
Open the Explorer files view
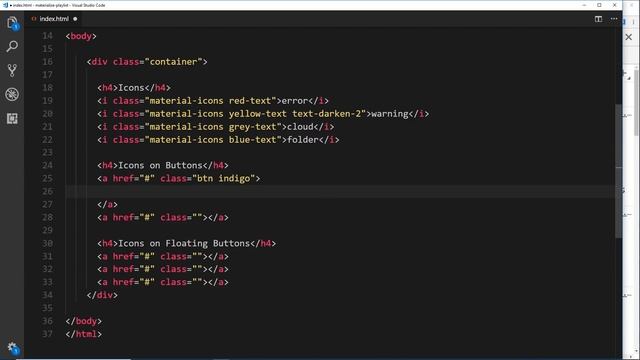(x=12, y=23)
